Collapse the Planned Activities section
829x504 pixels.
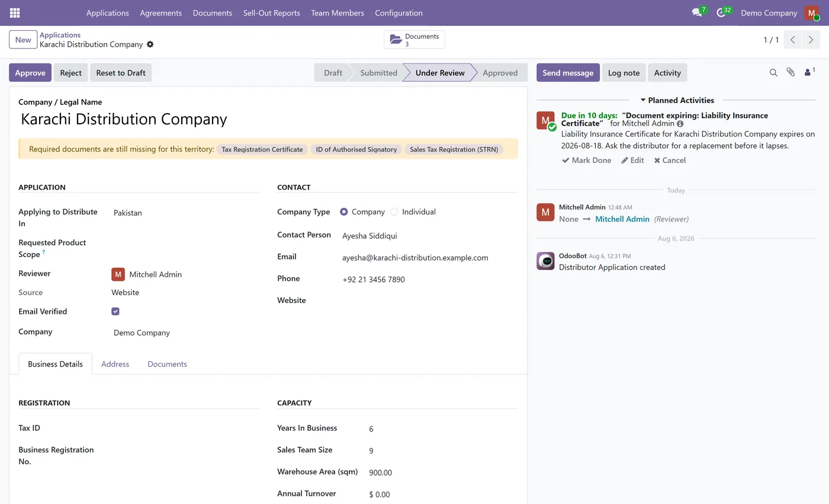(x=676, y=100)
